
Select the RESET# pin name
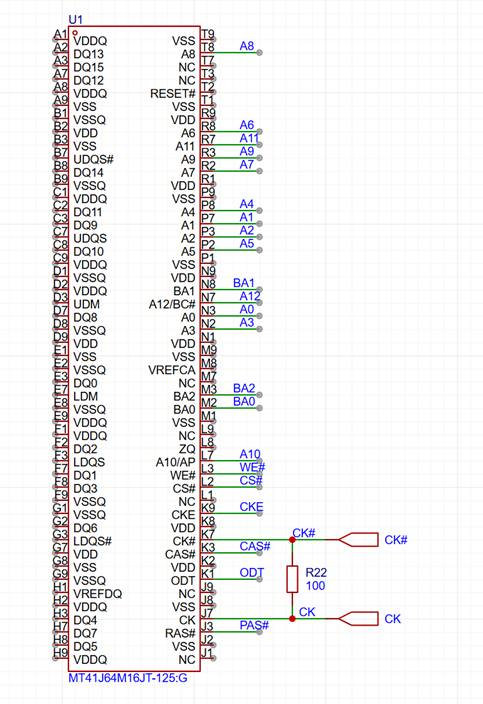[x=173, y=94]
